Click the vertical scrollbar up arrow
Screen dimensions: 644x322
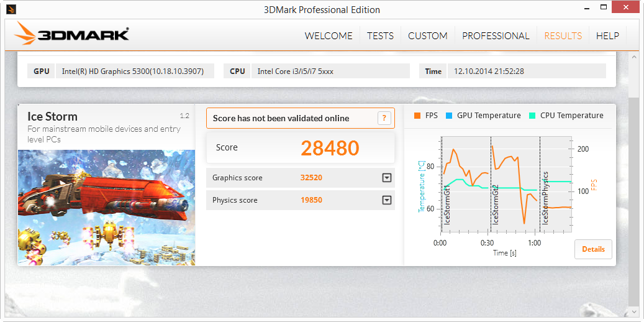click(633, 57)
